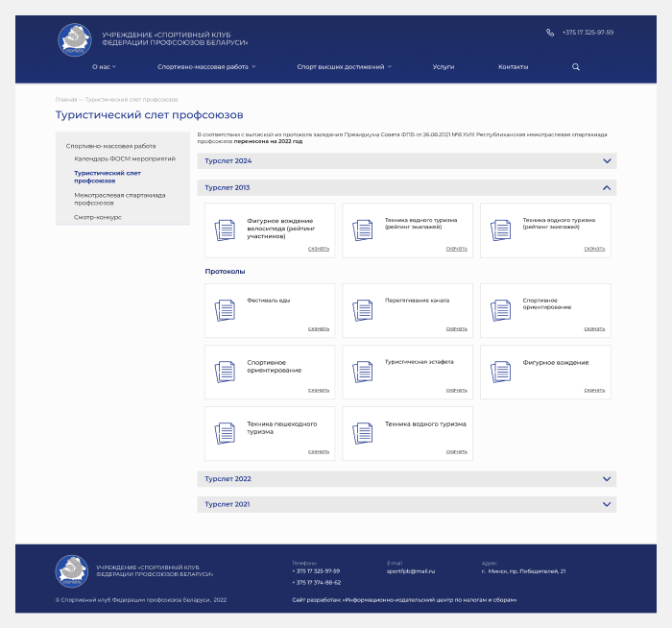The image size is (672, 628).
Task: Click the Турслет 2022 heading text
Action: click(228, 479)
